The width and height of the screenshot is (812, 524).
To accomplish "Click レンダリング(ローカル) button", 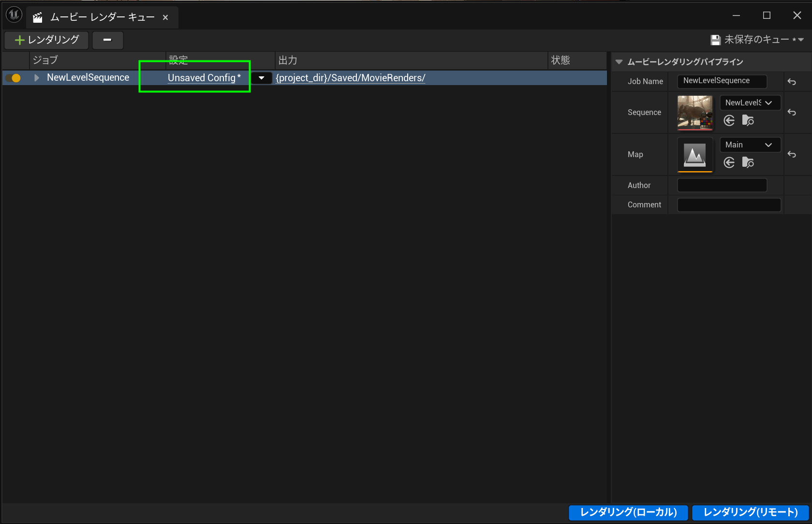I will [x=628, y=512].
